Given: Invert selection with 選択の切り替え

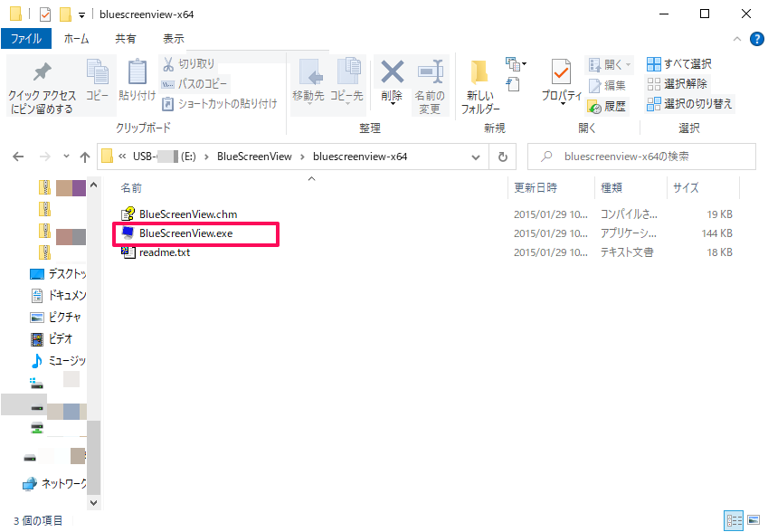Looking at the screenshot, I should click(689, 104).
